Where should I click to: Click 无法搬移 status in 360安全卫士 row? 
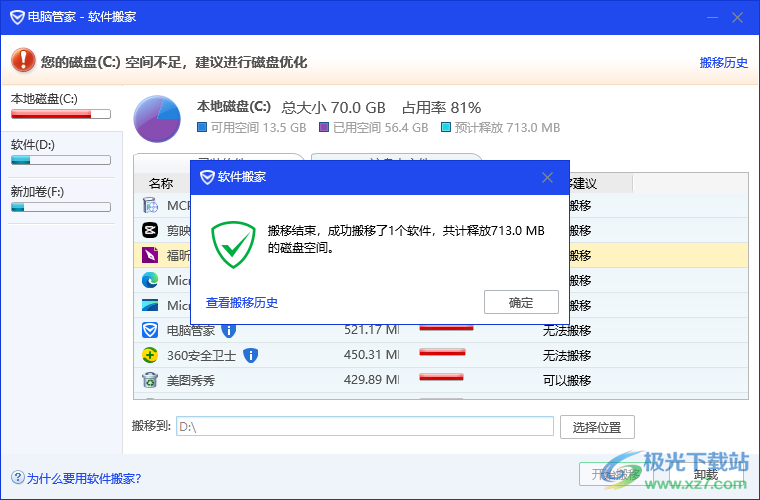[567, 356]
